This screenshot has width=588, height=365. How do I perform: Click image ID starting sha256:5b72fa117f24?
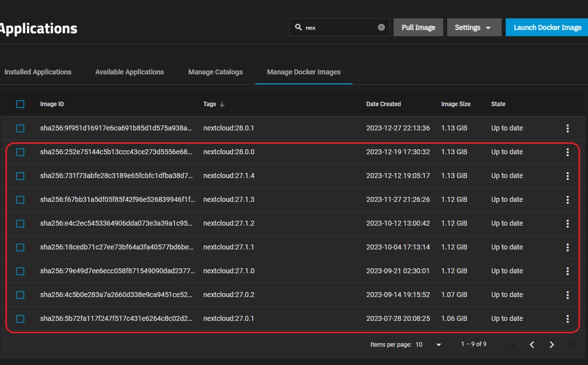[116, 318]
